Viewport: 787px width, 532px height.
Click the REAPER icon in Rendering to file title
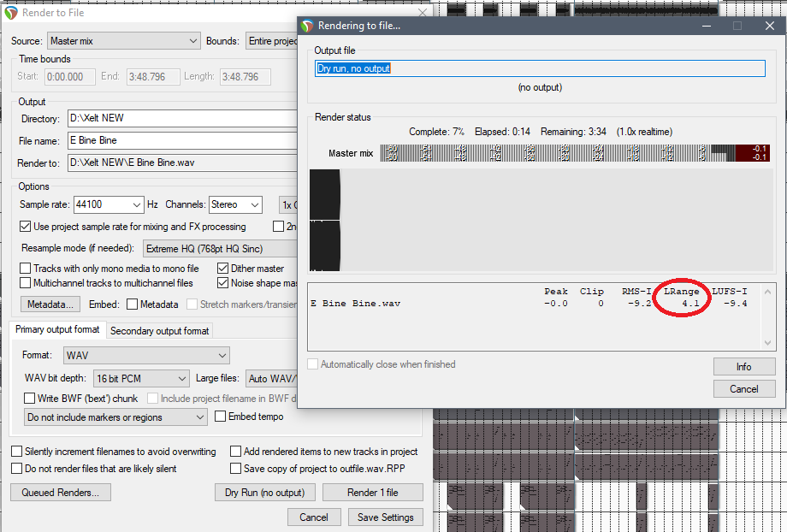click(x=306, y=26)
